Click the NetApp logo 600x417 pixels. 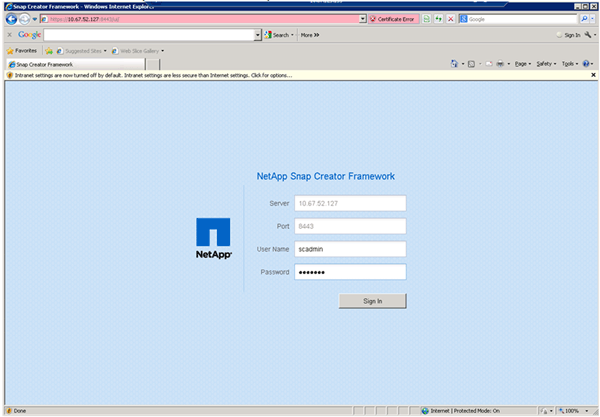pos(214,238)
